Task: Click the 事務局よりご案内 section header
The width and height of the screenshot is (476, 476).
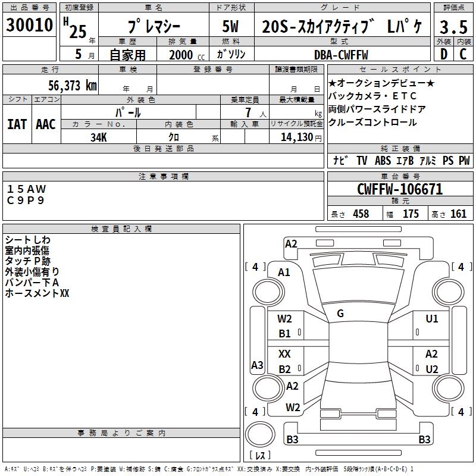Action: 121,433
